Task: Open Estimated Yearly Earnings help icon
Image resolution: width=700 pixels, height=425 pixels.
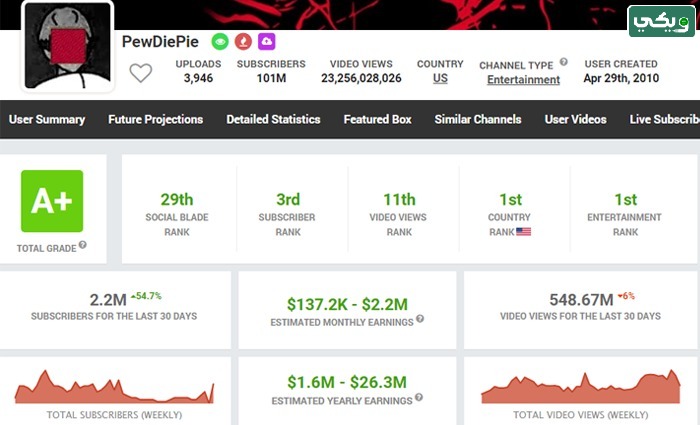Action: click(x=419, y=397)
